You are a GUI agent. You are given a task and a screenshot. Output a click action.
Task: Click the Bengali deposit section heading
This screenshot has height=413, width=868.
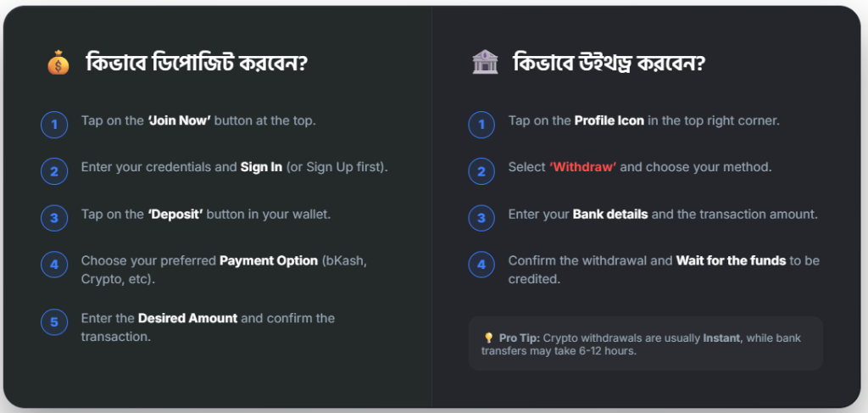pos(196,64)
